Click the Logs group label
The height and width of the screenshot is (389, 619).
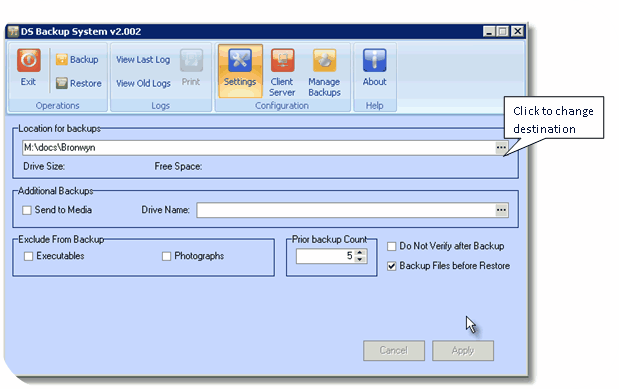[x=160, y=106]
